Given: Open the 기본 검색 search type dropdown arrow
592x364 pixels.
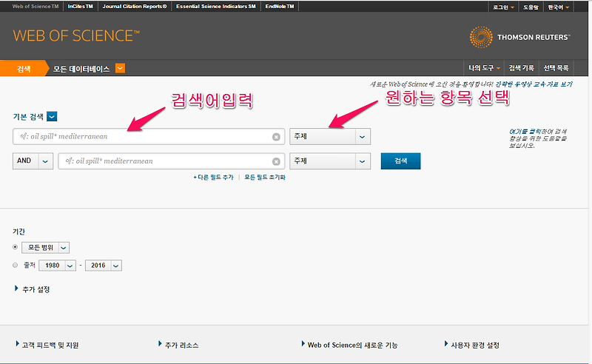Looking at the screenshot, I should [x=52, y=117].
